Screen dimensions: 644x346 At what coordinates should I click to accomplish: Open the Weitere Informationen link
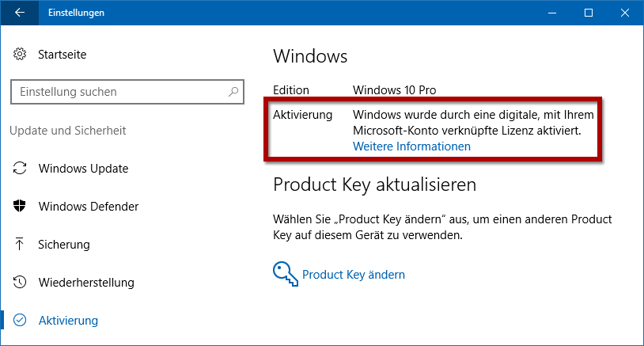(x=411, y=146)
